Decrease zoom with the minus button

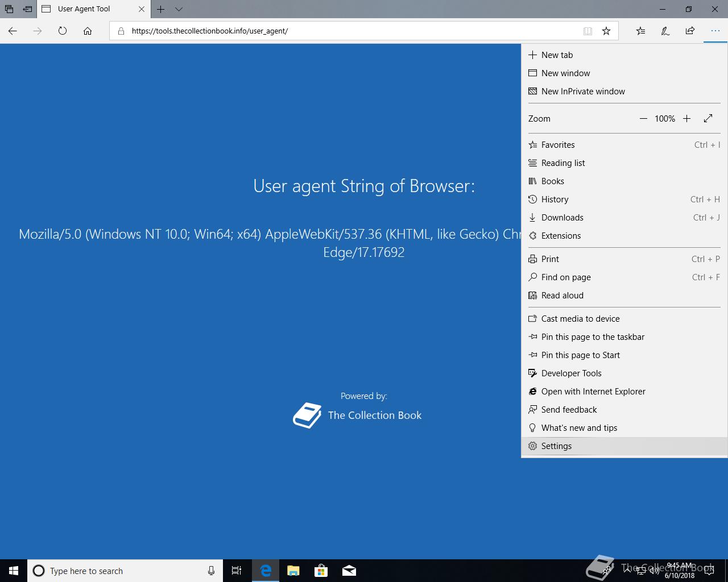point(643,119)
